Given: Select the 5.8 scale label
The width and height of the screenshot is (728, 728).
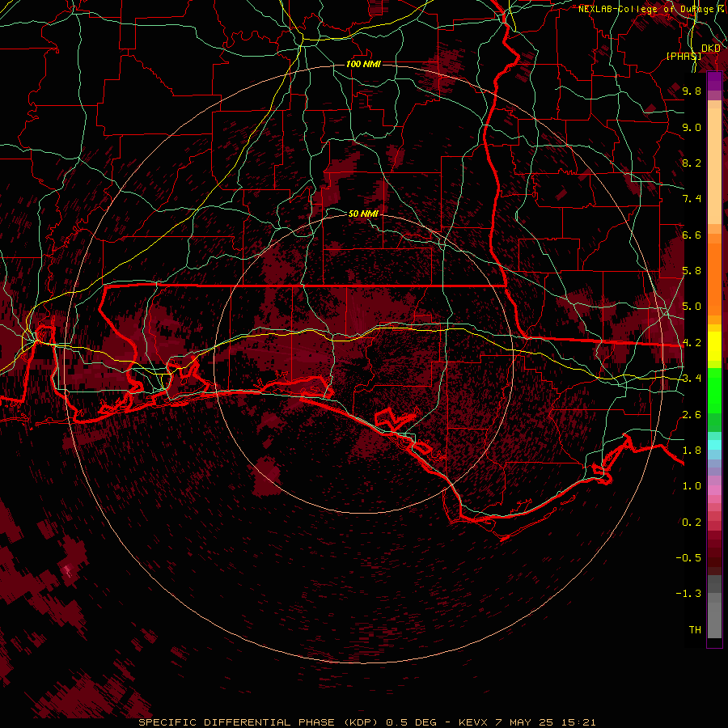Looking at the screenshot, I should click(692, 271).
